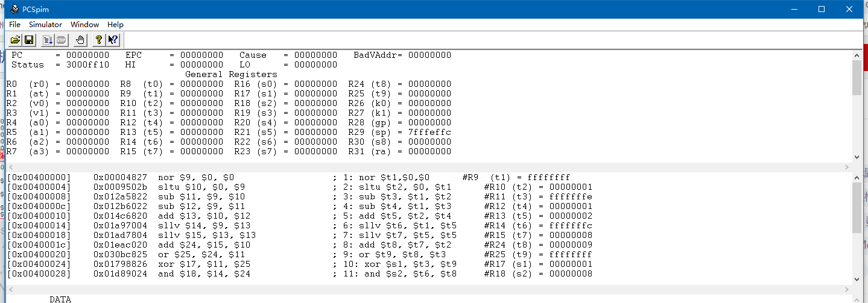Click the registers pane scroll-up arrow
Viewport: 868px width, 303px height.
(857, 55)
